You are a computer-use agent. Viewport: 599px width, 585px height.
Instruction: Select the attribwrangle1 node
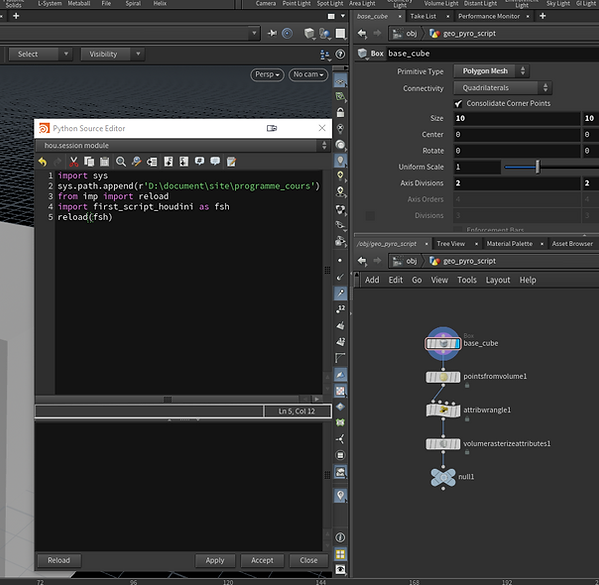(x=443, y=411)
